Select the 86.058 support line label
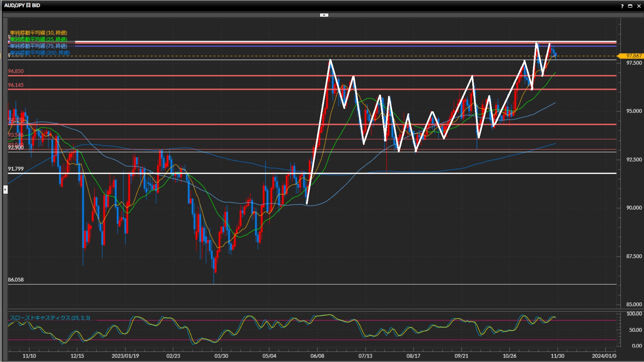This screenshot has width=644, height=362. [x=16, y=280]
